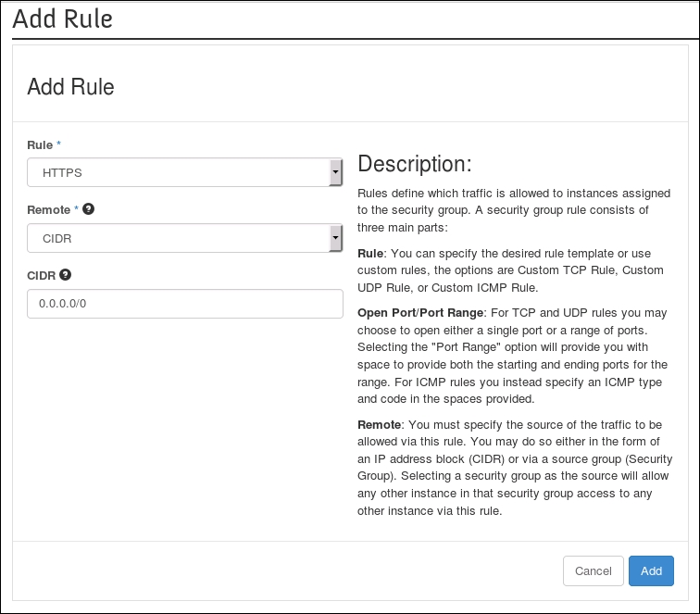Image resolution: width=700 pixels, height=614 pixels.
Task: Click the help icon beside the Remote label
Action: [x=89, y=209]
